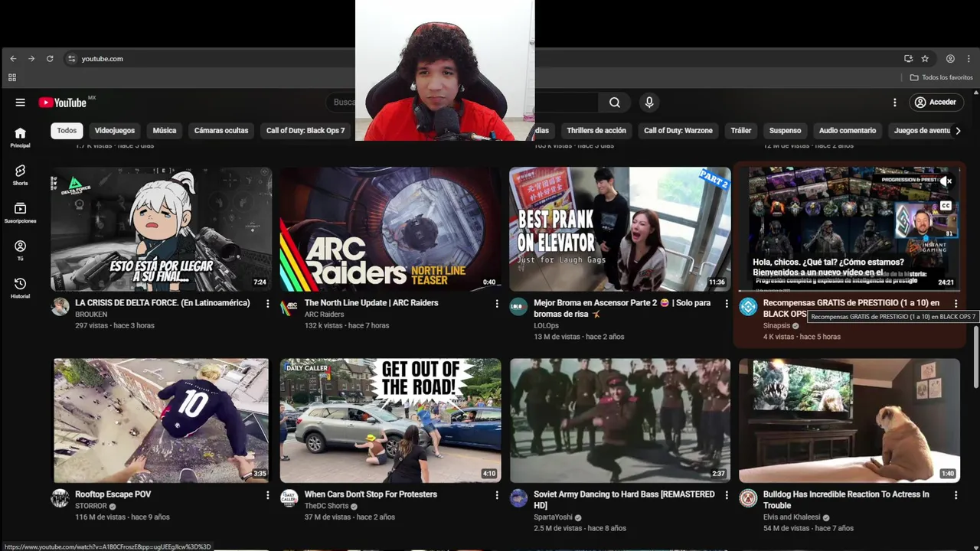
Task: Toggle mute on Black Ops preview video
Action: tap(946, 181)
